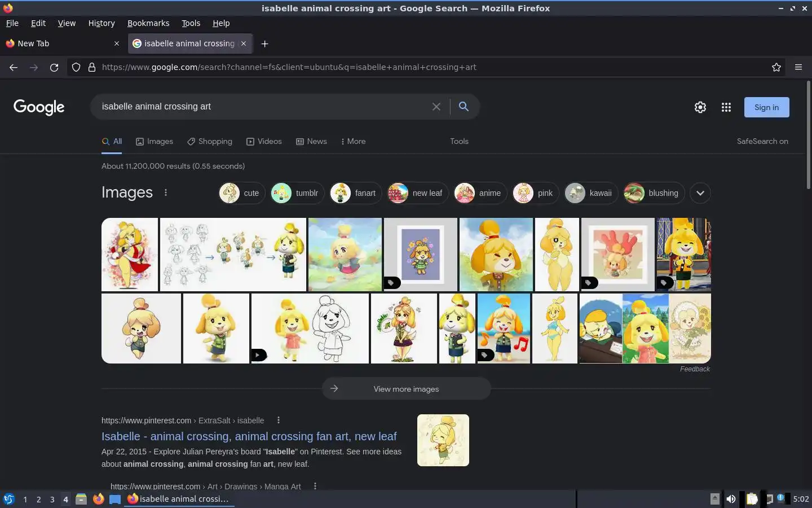Expand more image filter chips chevron

pos(700,193)
